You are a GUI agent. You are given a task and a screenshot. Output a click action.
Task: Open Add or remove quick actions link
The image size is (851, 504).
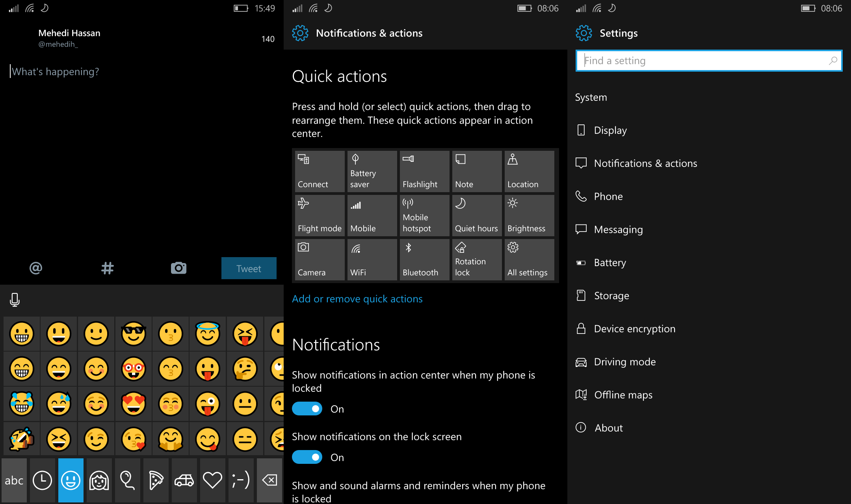(x=357, y=299)
